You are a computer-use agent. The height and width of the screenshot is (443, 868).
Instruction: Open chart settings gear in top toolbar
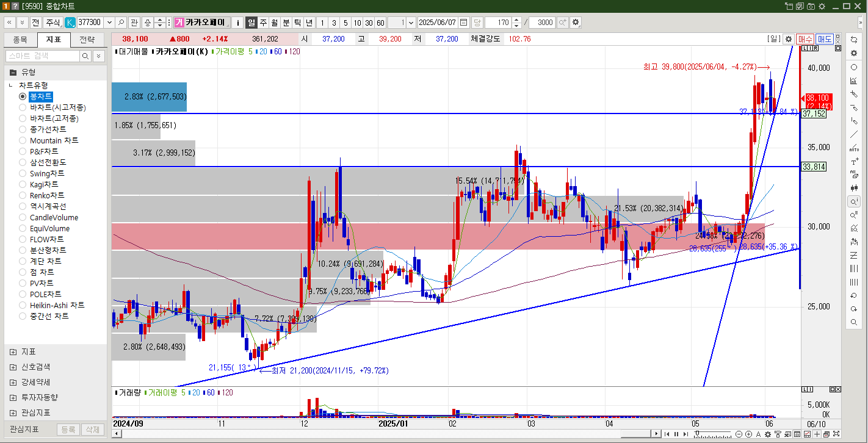(575, 23)
